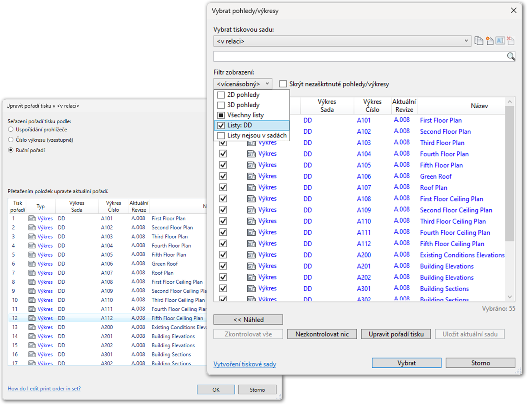Click the 'Upravit pořadí tisku' button
532x407 pixels.
[x=396, y=334]
